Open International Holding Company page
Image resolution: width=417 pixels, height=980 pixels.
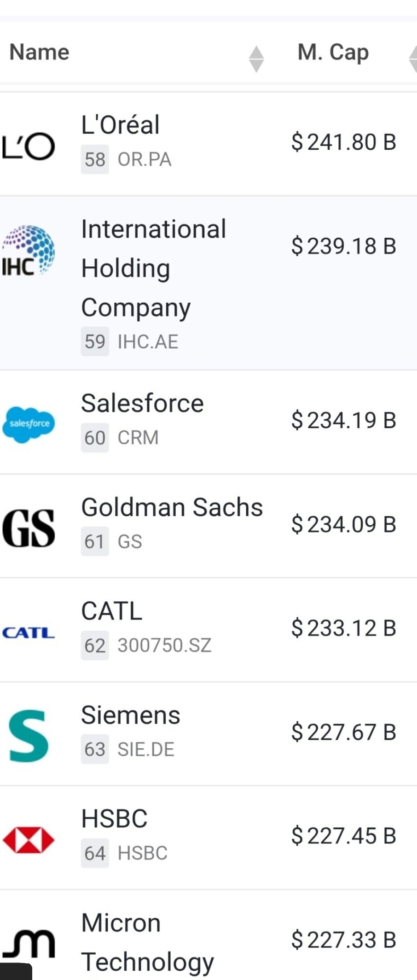[154, 268]
